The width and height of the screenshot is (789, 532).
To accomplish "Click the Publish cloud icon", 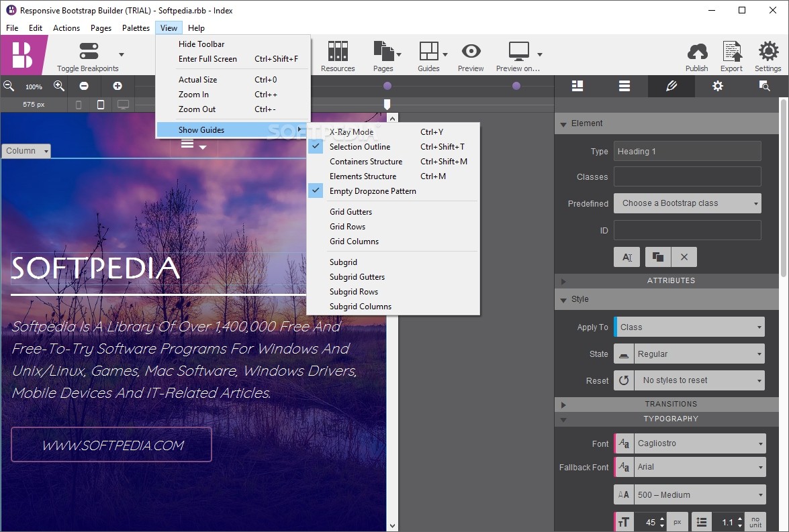I will 696,52.
